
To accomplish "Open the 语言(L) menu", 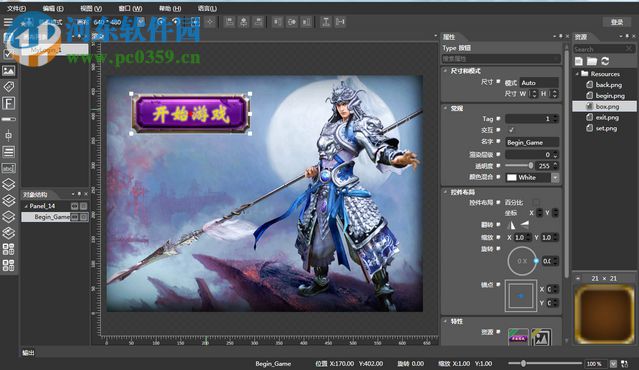I will 207,8.
